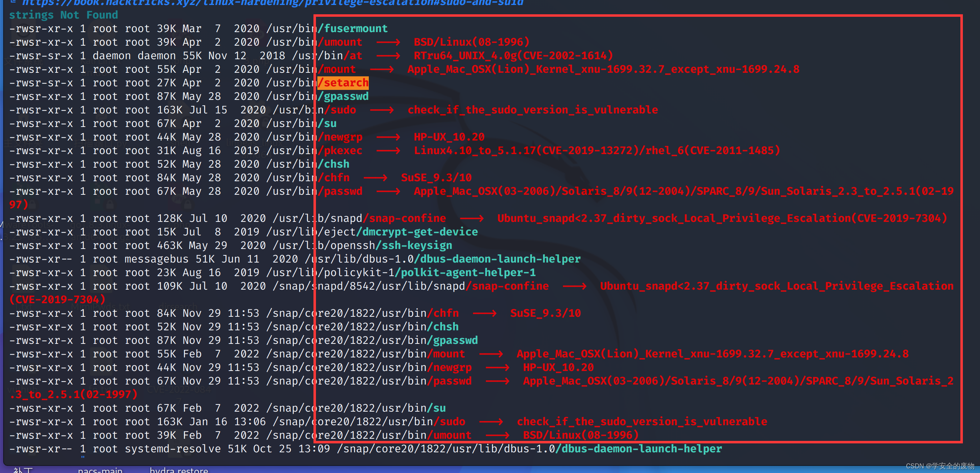
Task: Click /passwd in the /snap/core20 row
Action: (449, 381)
